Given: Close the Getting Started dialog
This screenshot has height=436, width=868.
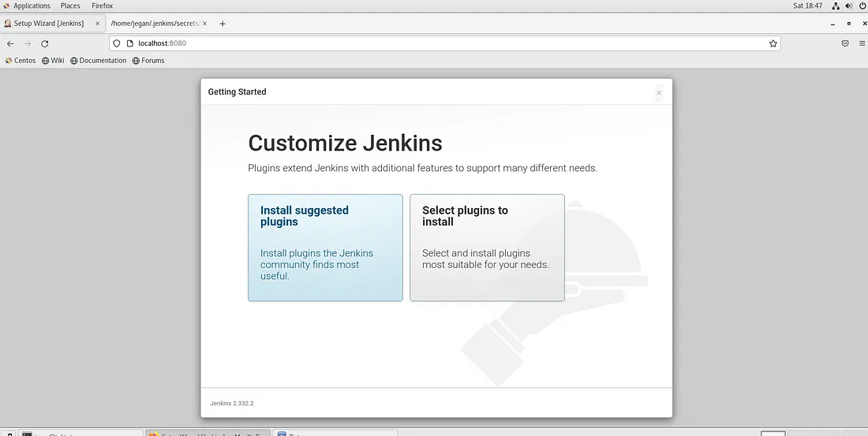Looking at the screenshot, I should click(659, 93).
